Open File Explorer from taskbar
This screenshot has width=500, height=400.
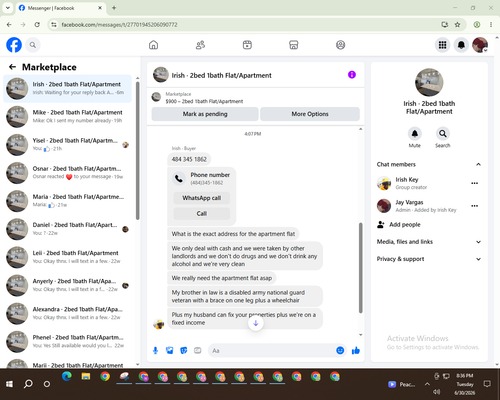pyautogui.click(x=86, y=377)
